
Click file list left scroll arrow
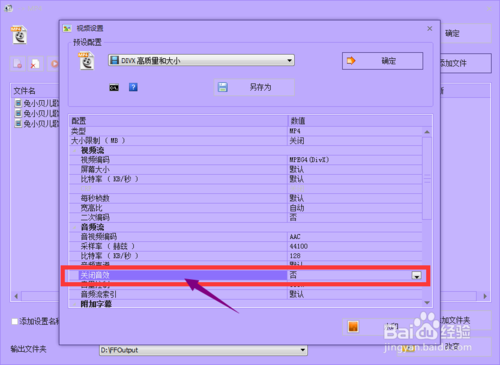[16, 296]
